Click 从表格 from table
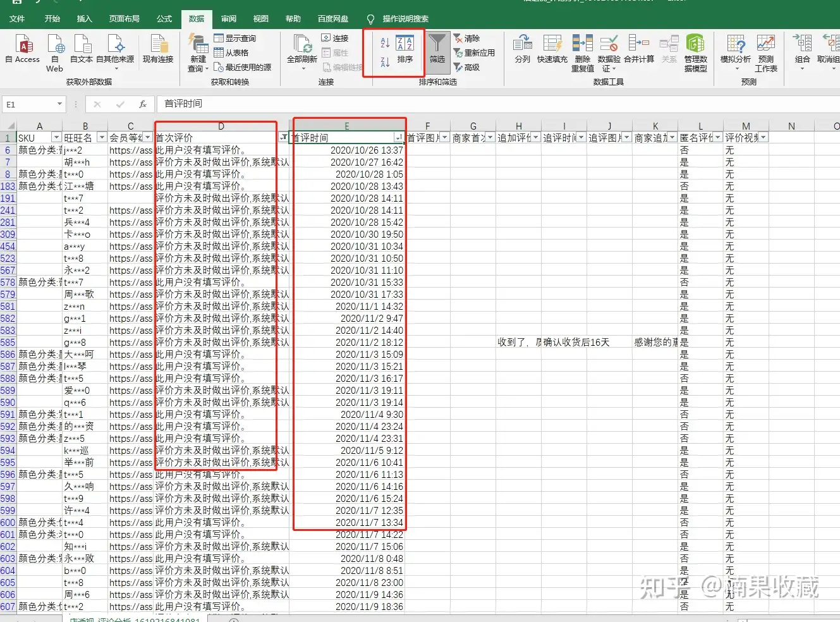This screenshot has width=840, height=622. pos(231,52)
